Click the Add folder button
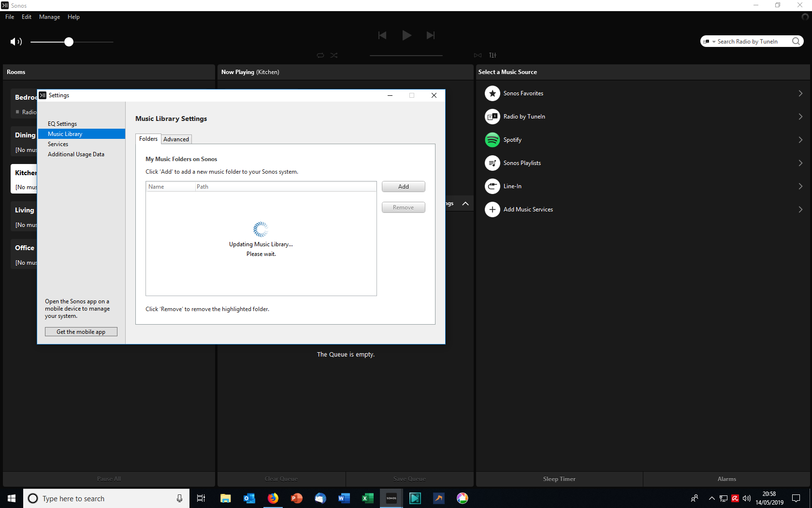812x508 pixels. tap(404, 187)
